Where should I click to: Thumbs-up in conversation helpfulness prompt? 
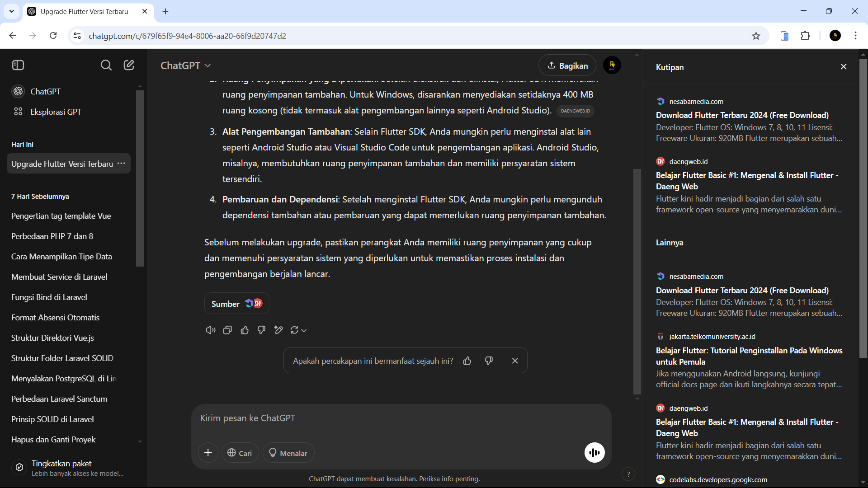pyautogui.click(x=467, y=361)
